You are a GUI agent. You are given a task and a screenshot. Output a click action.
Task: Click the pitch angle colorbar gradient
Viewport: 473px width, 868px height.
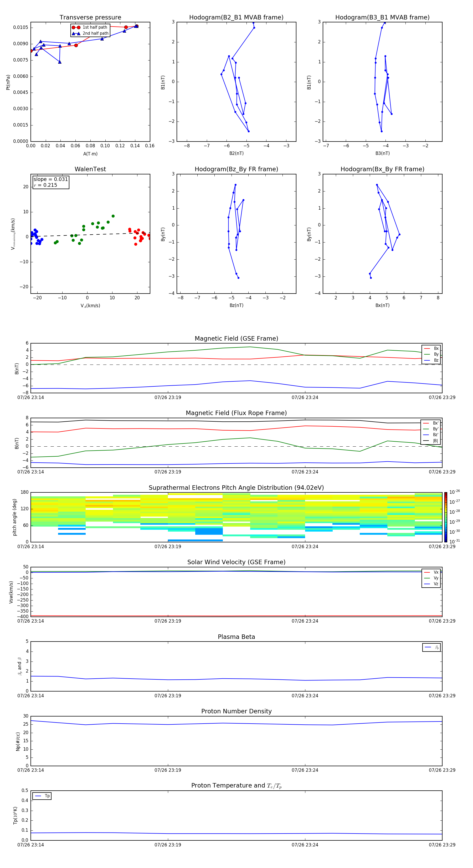click(x=446, y=517)
